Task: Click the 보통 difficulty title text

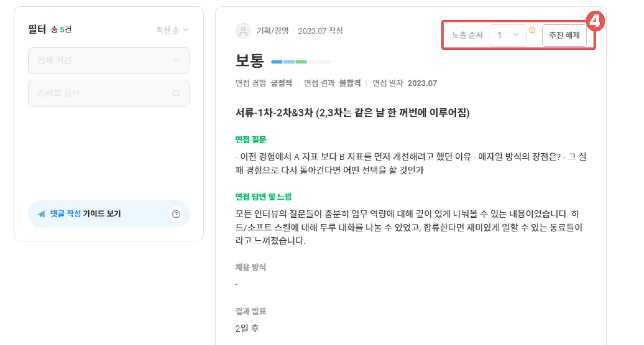Action: coord(250,60)
